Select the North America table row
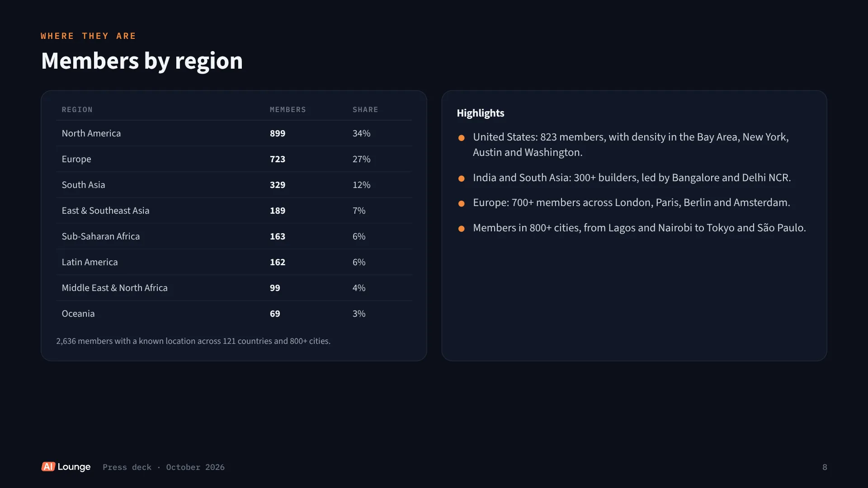 pos(234,133)
